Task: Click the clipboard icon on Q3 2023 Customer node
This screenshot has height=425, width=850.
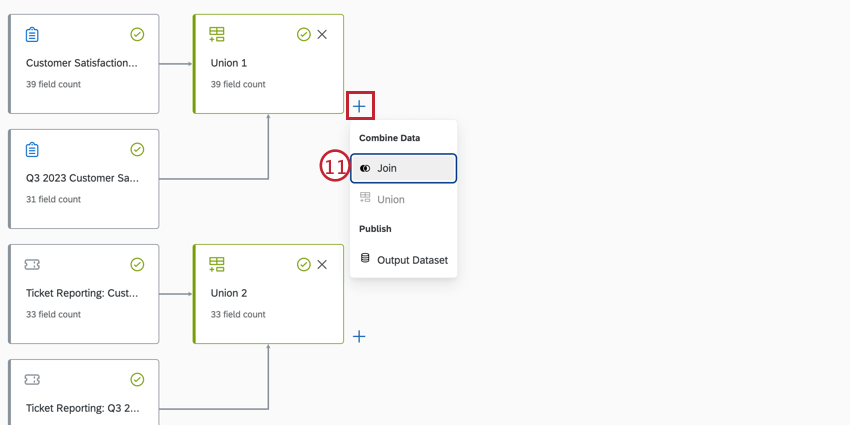Action: pyautogui.click(x=32, y=150)
